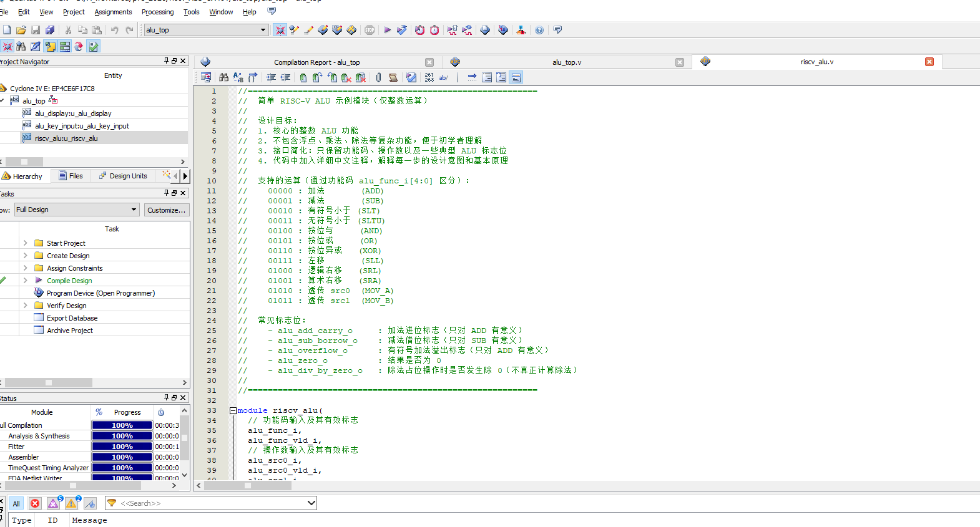Viewport: 980px width, 527px height.
Task: Toggle the Error messages filter icon
Action: pyautogui.click(x=35, y=503)
